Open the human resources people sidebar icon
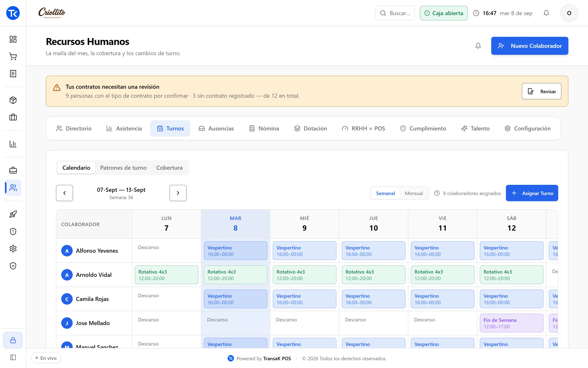The width and height of the screenshot is (588, 368). click(x=13, y=188)
